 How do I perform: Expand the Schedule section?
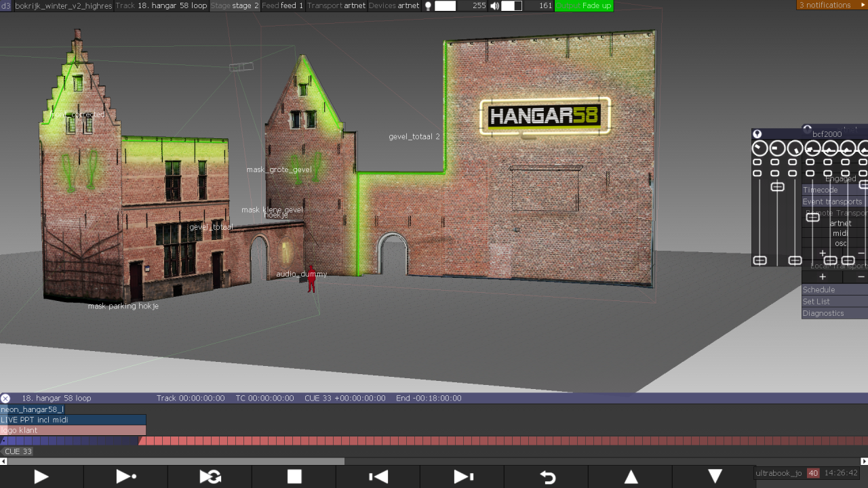835,289
